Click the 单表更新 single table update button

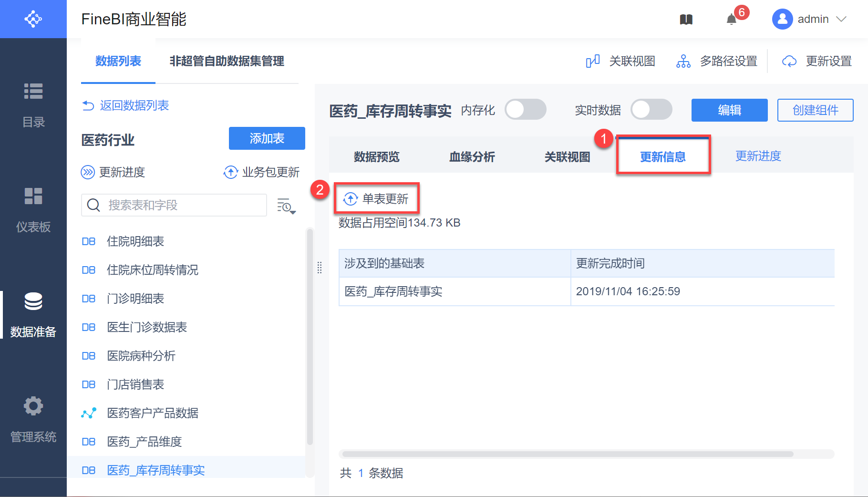pos(376,198)
